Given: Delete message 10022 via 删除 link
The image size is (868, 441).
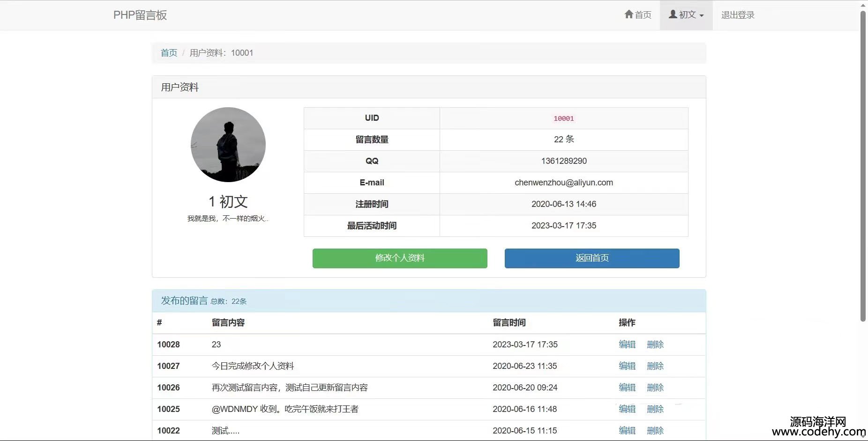Looking at the screenshot, I should click(x=655, y=431).
